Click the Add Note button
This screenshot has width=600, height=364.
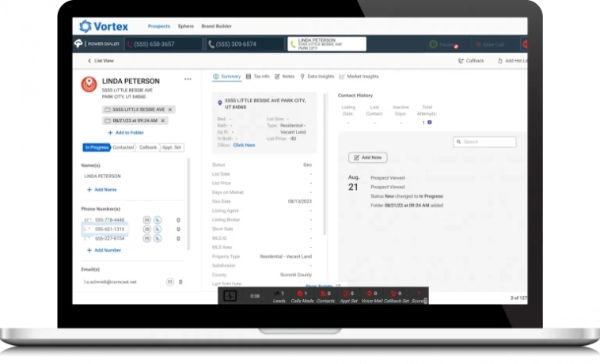(368, 157)
